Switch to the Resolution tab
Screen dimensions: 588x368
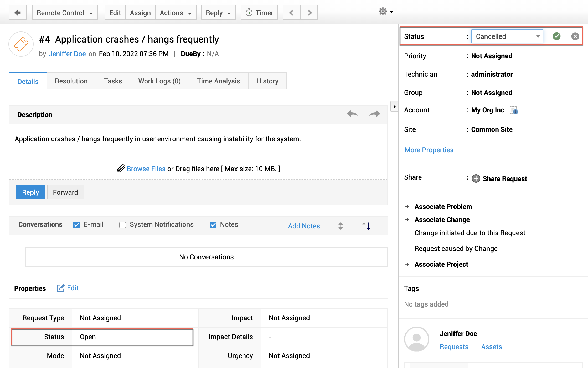coord(71,81)
